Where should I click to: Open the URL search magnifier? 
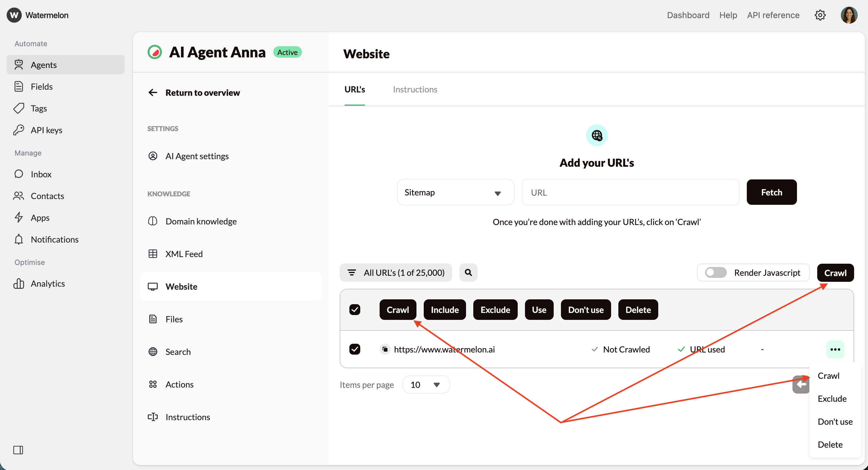pos(468,272)
